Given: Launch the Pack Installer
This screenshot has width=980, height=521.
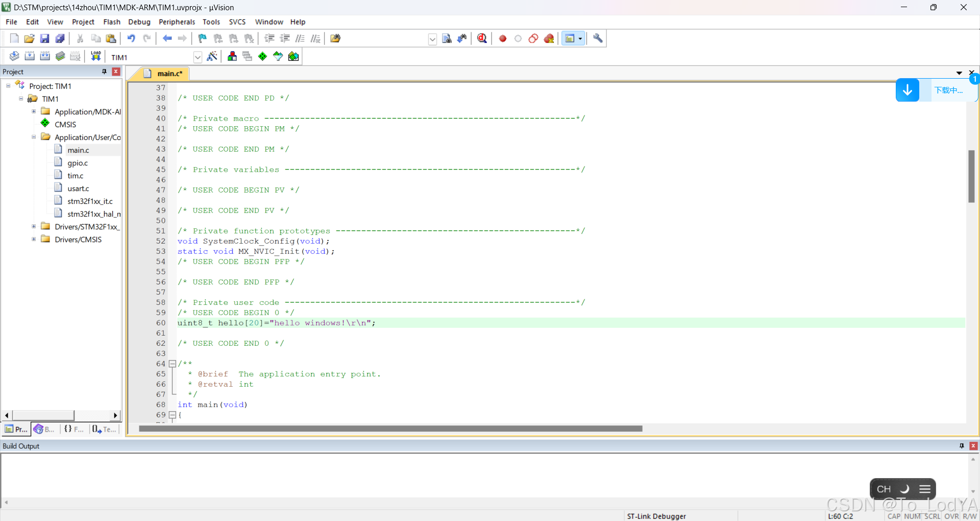Looking at the screenshot, I should point(293,56).
